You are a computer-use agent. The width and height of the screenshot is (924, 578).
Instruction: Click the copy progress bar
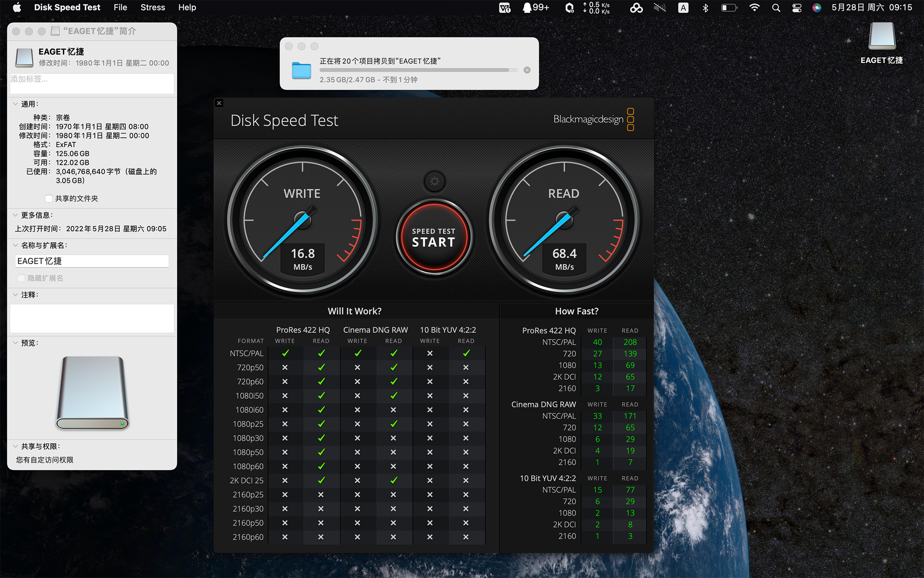tap(418, 70)
